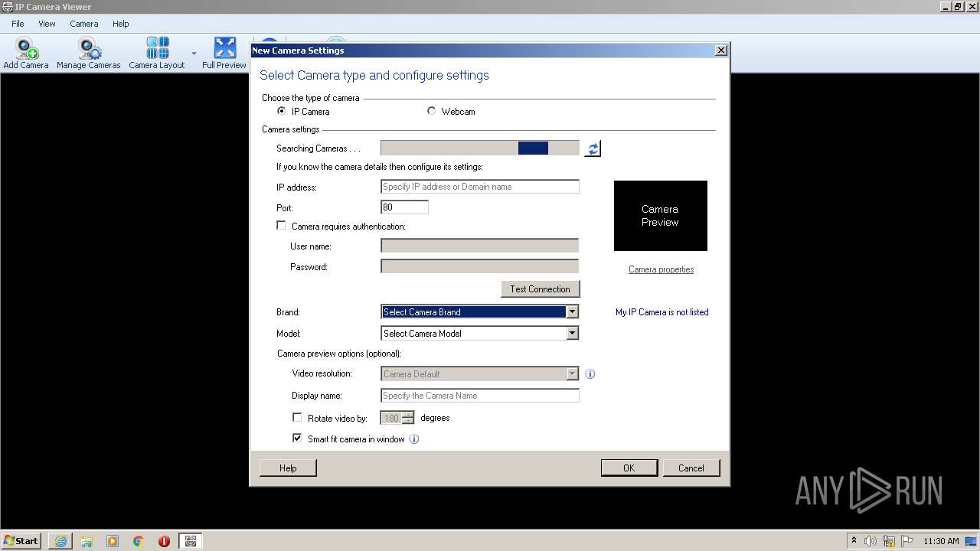Screen dimensions: 980x551
Task: Select the IP Camera radio option
Action: click(282, 111)
